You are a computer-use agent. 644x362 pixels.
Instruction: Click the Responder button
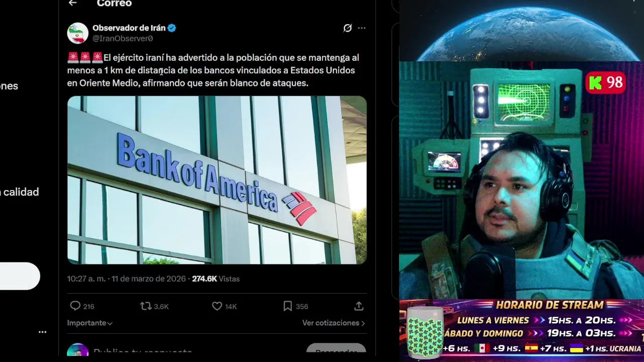[x=336, y=350]
